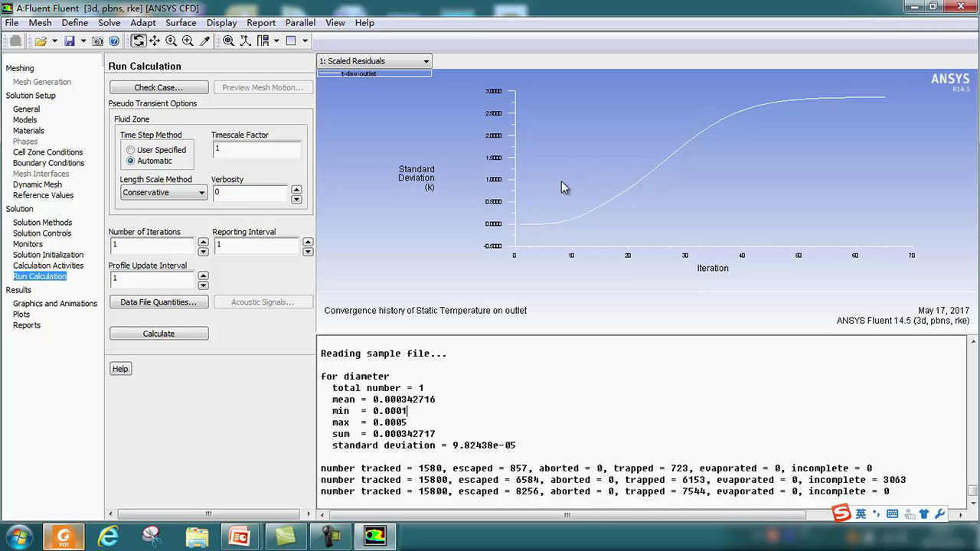
Task: Select Solution Methods tree item
Action: tap(42, 223)
